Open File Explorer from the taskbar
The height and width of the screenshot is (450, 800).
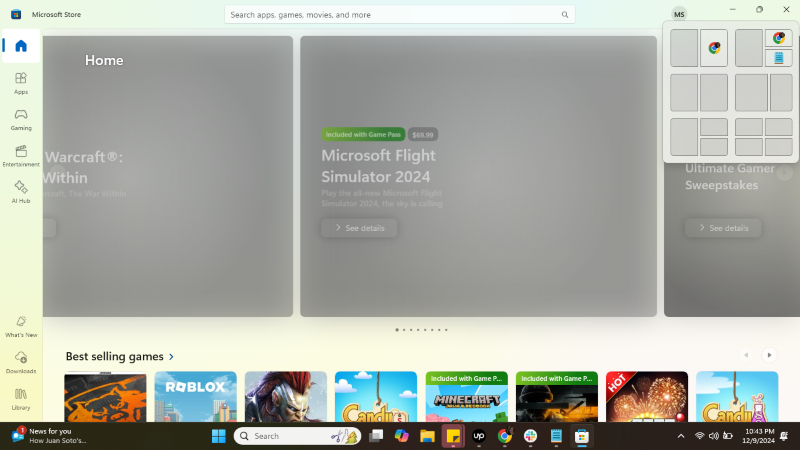click(427, 436)
